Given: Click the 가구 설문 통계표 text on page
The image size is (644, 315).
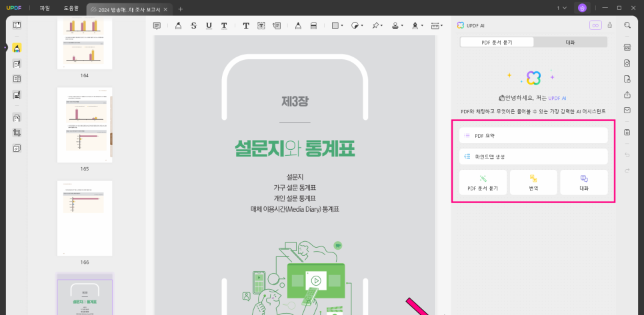Looking at the screenshot, I should (x=295, y=188).
